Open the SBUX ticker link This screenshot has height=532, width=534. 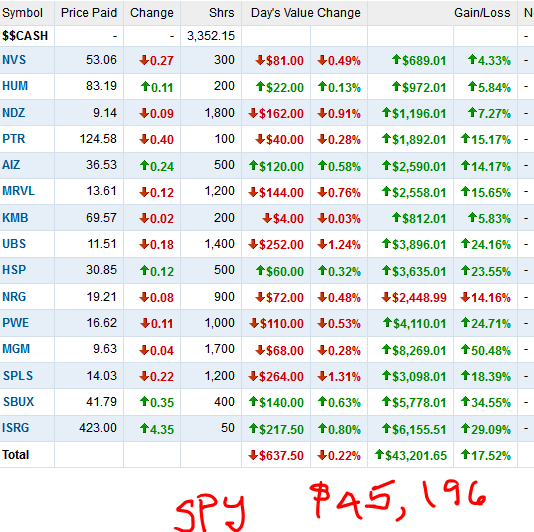pyautogui.click(x=18, y=402)
